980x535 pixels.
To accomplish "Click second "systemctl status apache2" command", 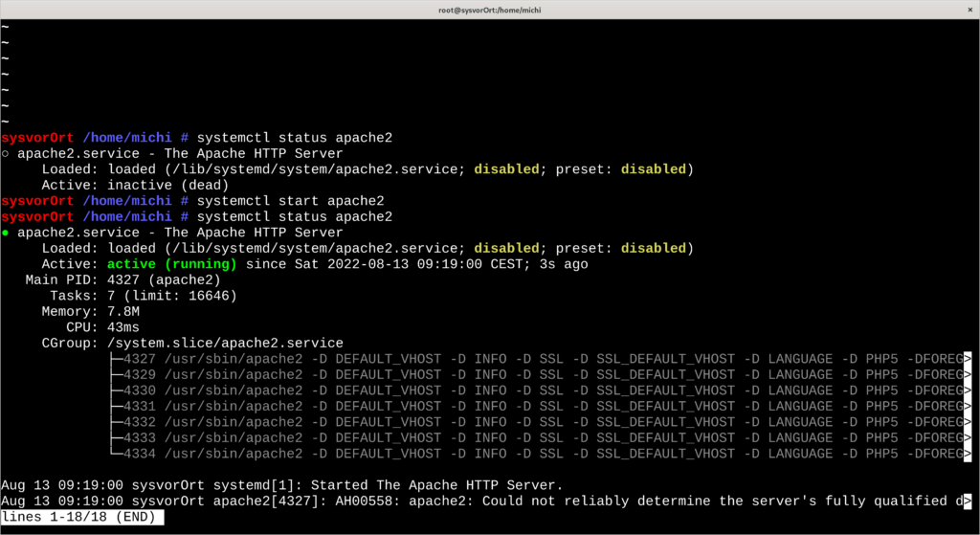I will point(295,216).
